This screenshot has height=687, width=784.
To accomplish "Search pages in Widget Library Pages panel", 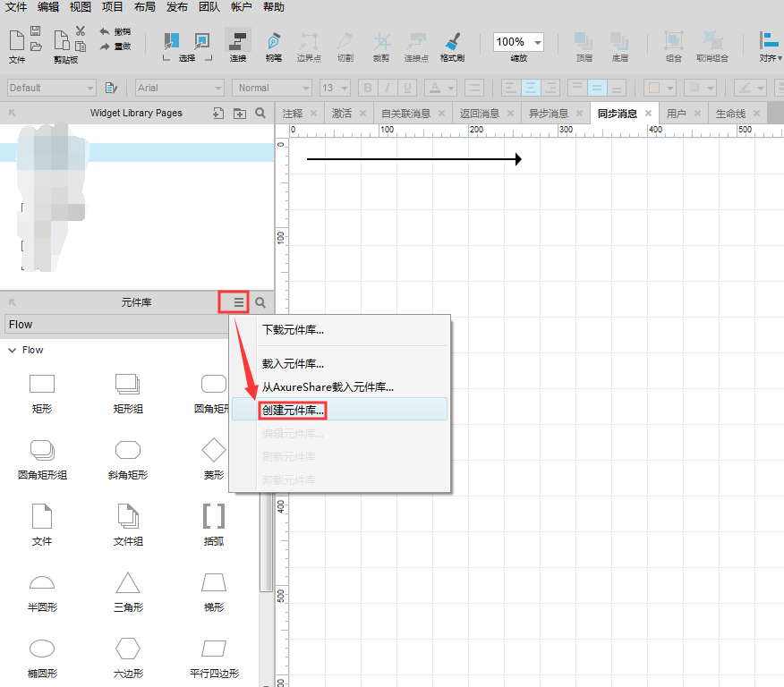I will [x=260, y=114].
